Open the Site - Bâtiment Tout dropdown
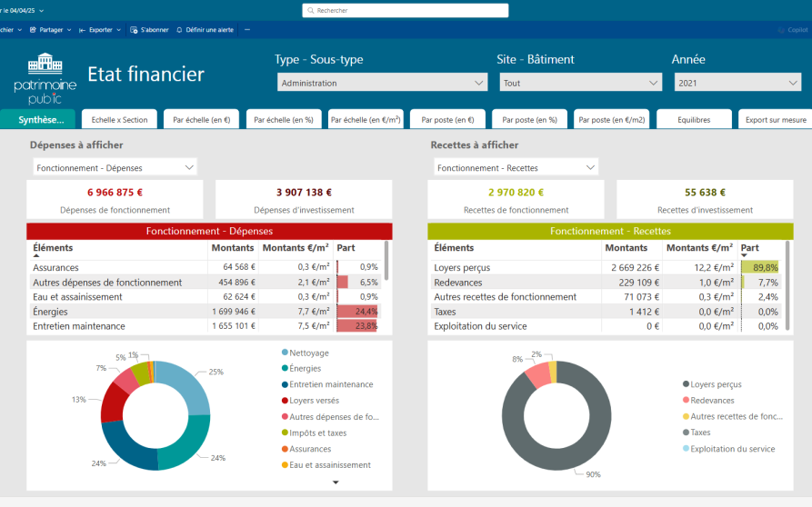This screenshot has width=812, height=507. point(580,83)
